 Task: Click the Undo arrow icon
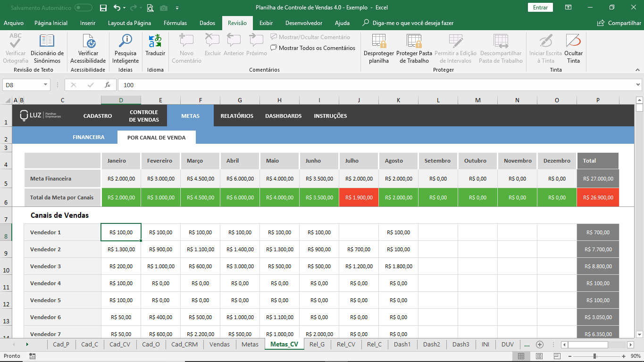(x=117, y=8)
